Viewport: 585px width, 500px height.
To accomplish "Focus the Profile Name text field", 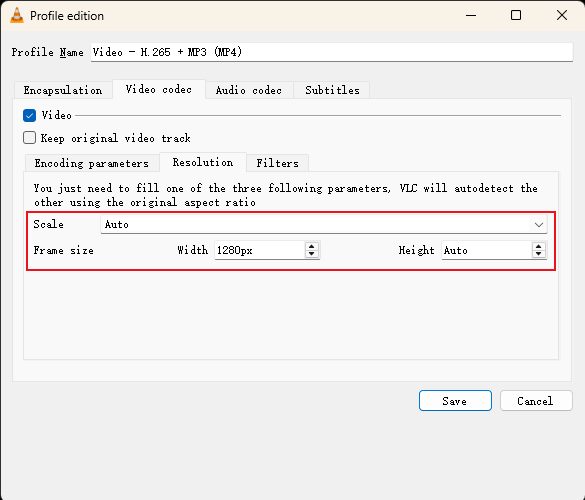I will point(332,52).
